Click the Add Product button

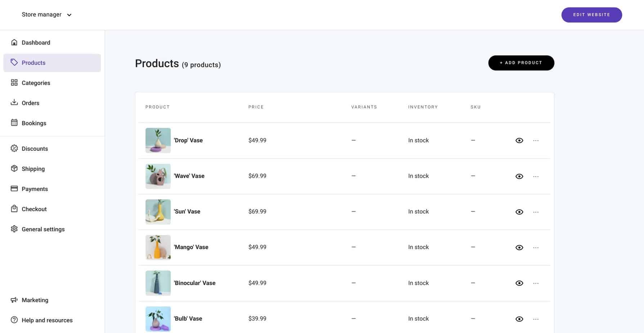tap(521, 63)
